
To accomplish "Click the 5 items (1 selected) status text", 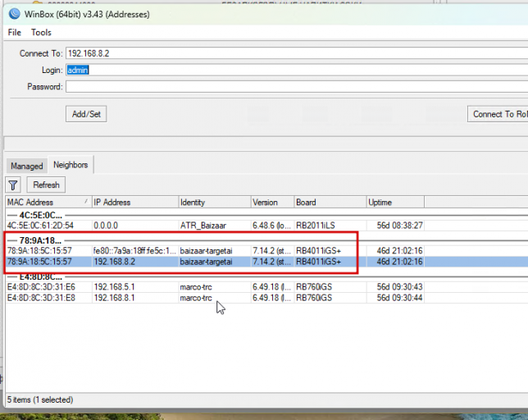I will (40, 399).
